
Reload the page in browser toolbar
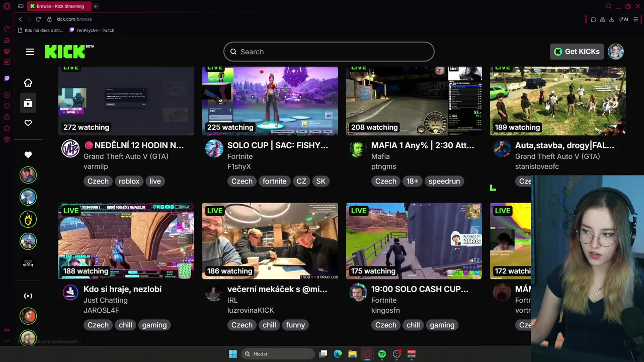coord(38,19)
